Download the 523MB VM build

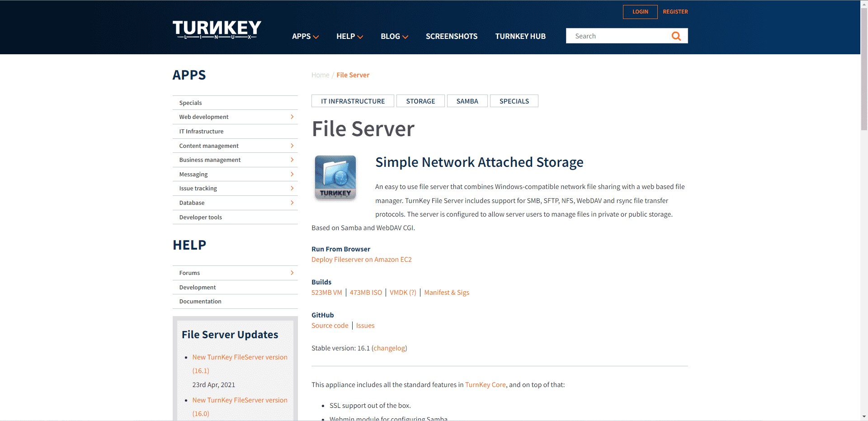pos(327,293)
